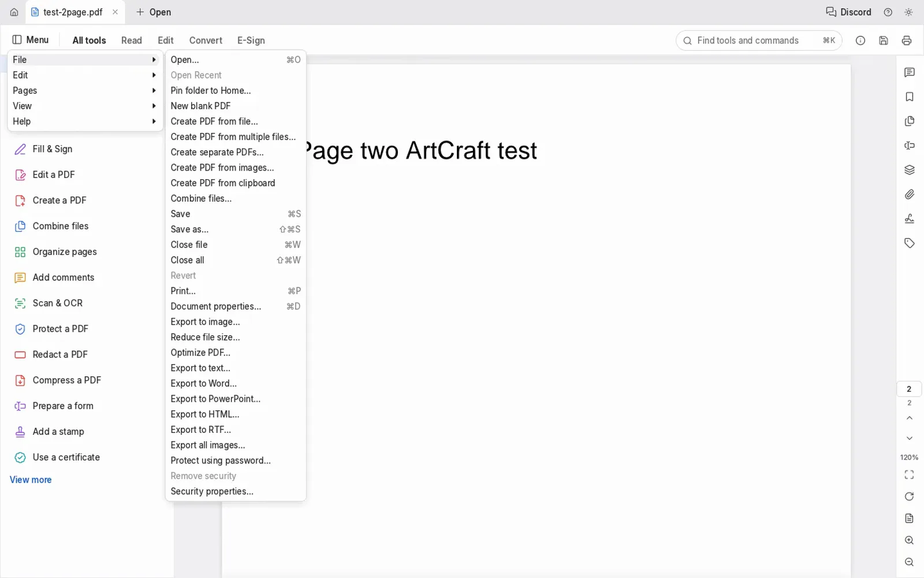Open the page thumbnails panel icon
The height and width of the screenshot is (578, 924).
coord(910,121)
